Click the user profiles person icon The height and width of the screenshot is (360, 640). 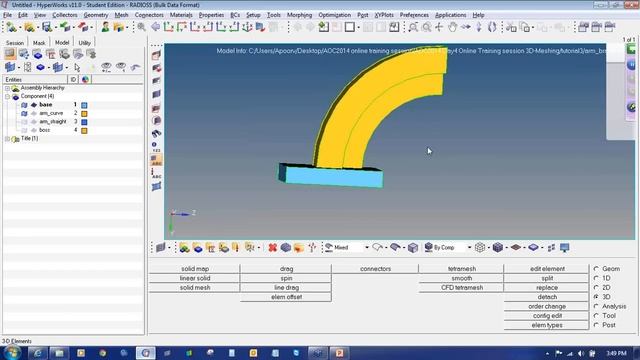point(105,27)
